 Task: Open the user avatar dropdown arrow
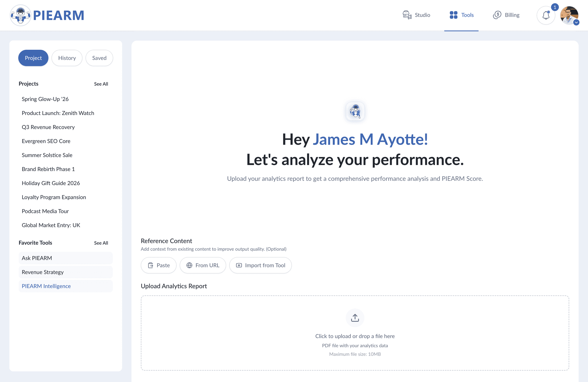click(576, 22)
